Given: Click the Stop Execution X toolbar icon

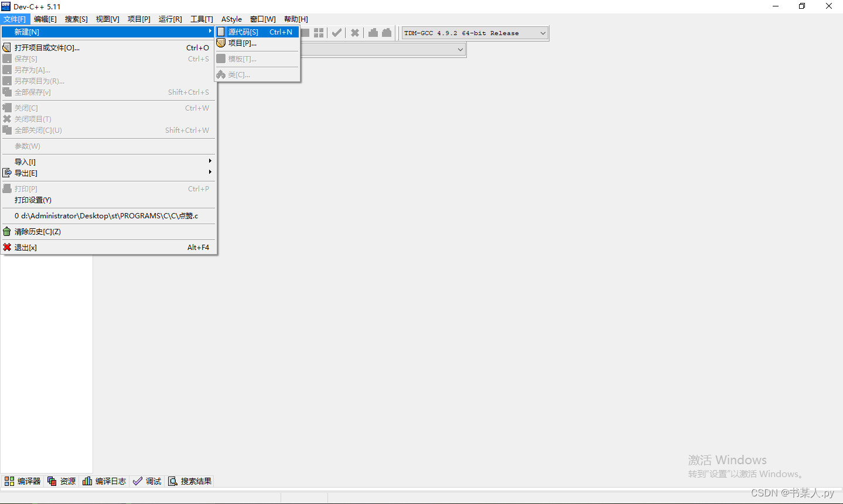Looking at the screenshot, I should [x=355, y=33].
